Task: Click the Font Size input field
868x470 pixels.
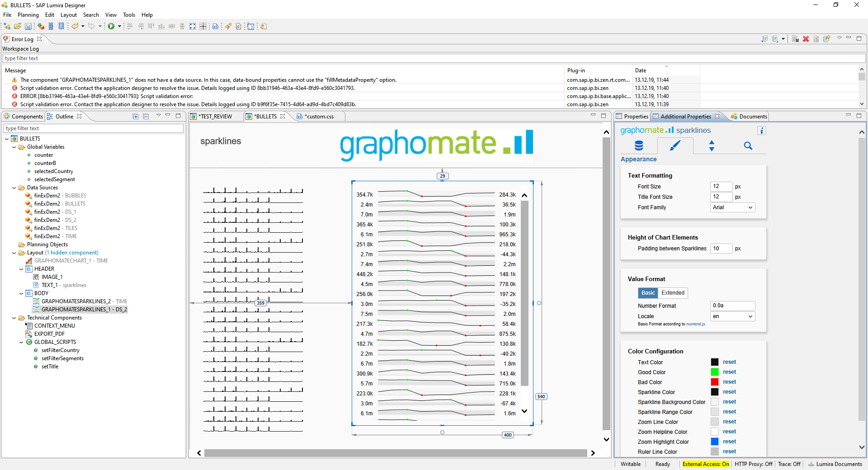Action: (x=721, y=186)
